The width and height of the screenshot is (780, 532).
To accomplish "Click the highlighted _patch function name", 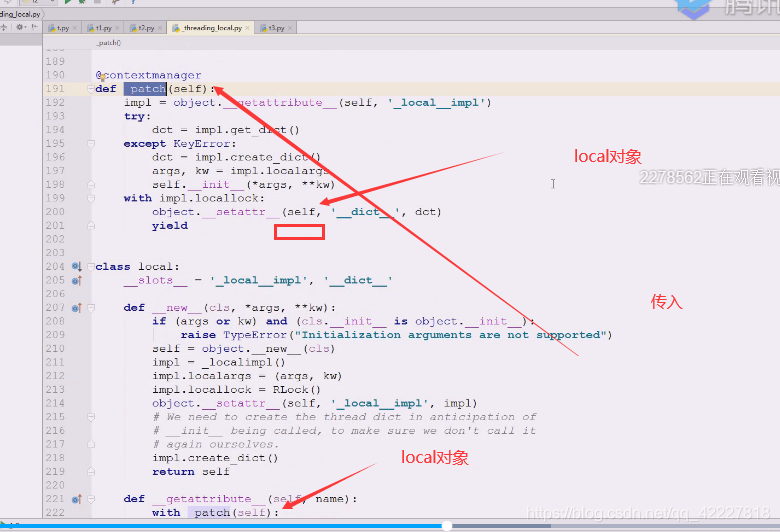I will click(x=145, y=89).
